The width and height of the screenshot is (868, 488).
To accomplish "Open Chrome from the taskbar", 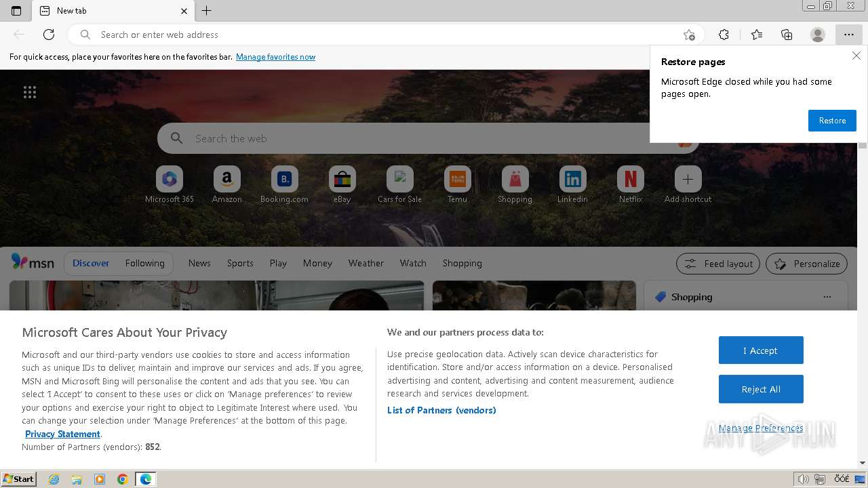I will click(123, 479).
